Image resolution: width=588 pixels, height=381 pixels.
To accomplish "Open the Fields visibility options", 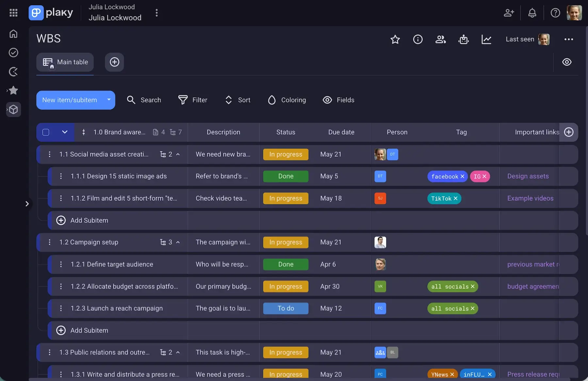I will click(x=338, y=100).
